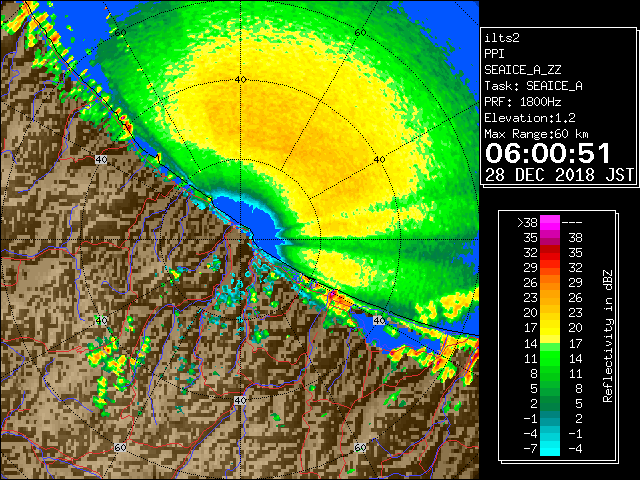
Task: Click the right-column '38' legend value
Action: (575, 238)
